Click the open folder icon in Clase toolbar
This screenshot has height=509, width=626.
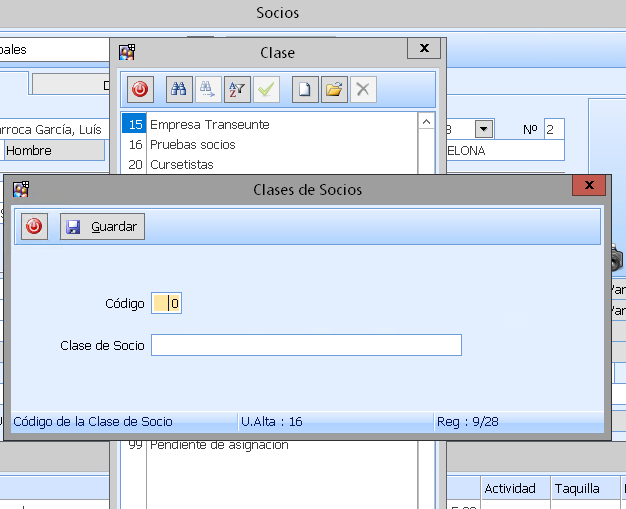point(334,90)
